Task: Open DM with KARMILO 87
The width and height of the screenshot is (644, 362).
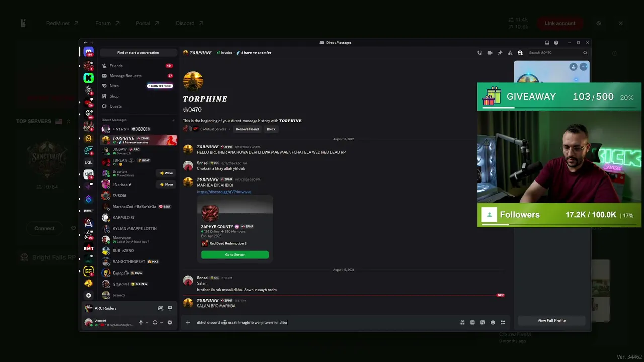Action: [x=138, y=217]
